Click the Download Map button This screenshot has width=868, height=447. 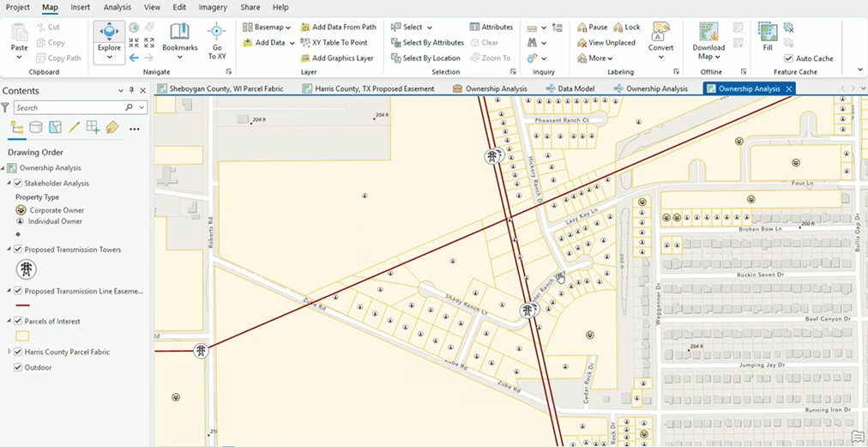click(x=708, y=41)
